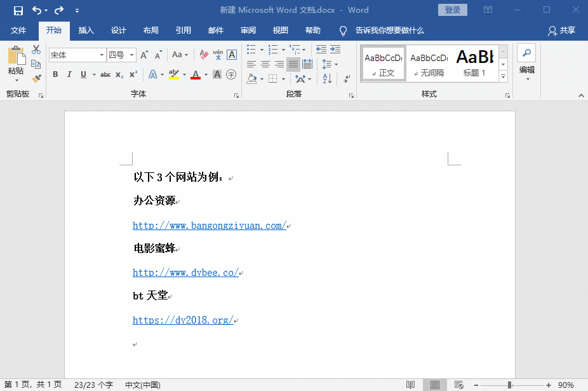Select the 正文 style

tap(384, 64)
